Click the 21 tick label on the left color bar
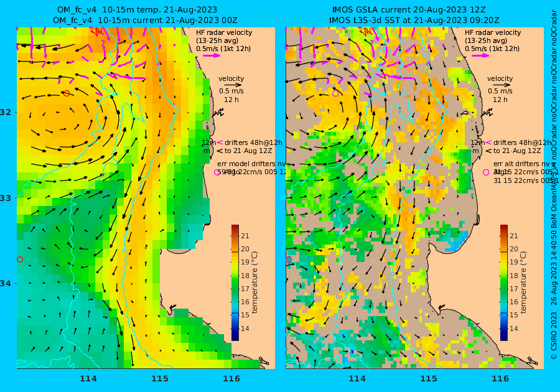 (x=245, y=236)
